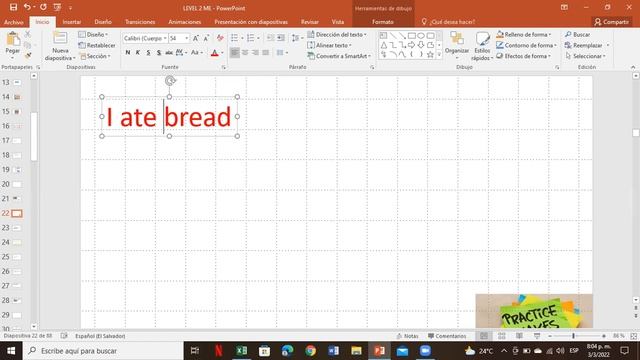Insert an oval from the shapes gallery
This screenshot has width=640, height=360.
point(421,36)
